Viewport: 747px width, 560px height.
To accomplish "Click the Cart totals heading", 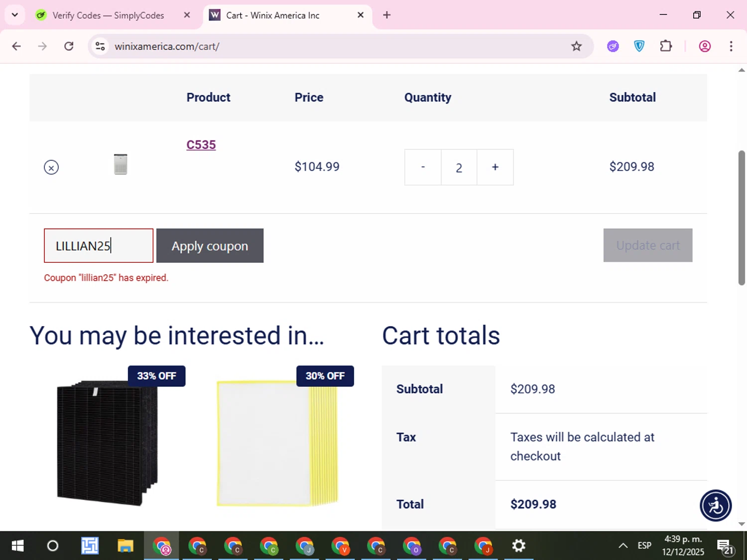I will pos(441,336).
